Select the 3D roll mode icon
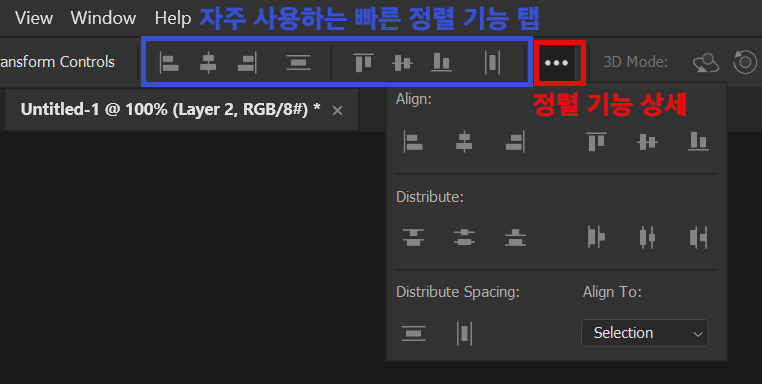 745,62
